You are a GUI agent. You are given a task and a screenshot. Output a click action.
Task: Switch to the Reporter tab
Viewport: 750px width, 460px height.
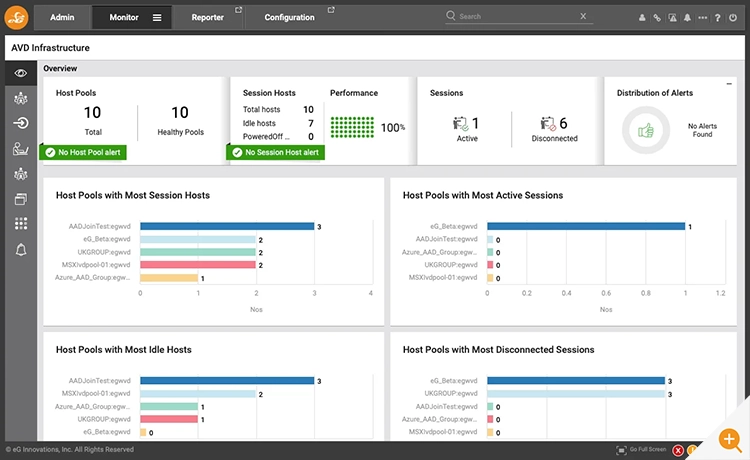(x=208, y=17)
